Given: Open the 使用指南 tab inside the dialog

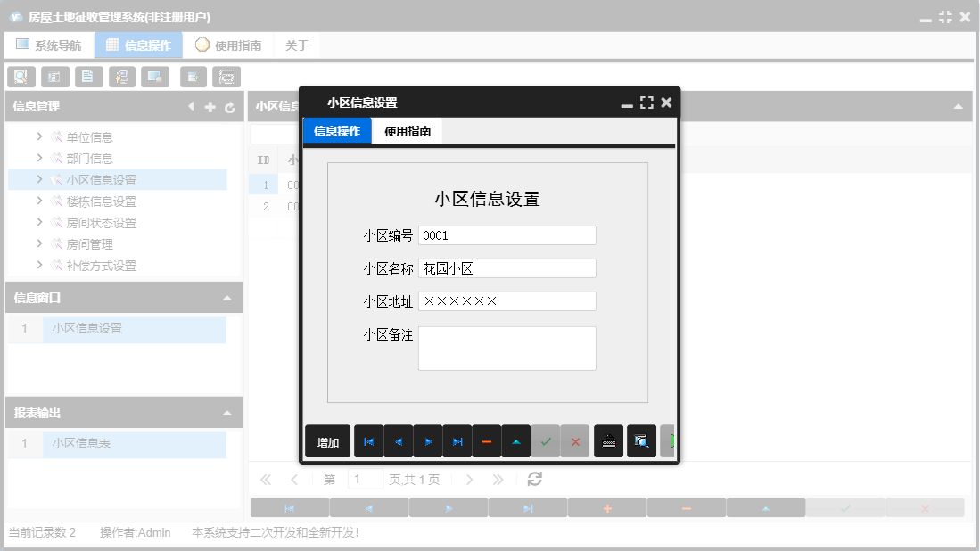Looking at the screenshot, I should [x=407, y=130].
